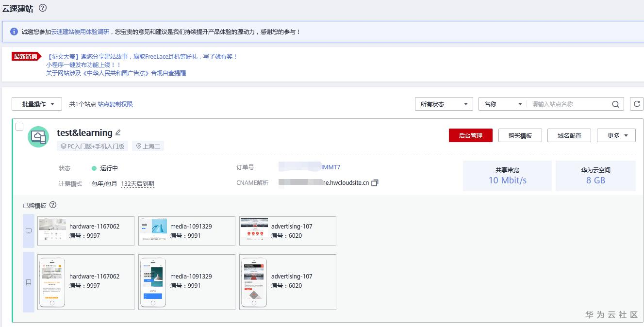This screenshot has height=327, width=644.
Task: Click the 最新消息 red badge
Action: click(26, 56)
